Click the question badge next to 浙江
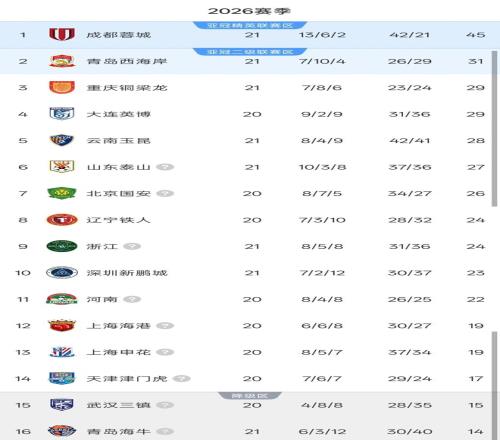This screenshot has width=500, height=440. [132, 246]
